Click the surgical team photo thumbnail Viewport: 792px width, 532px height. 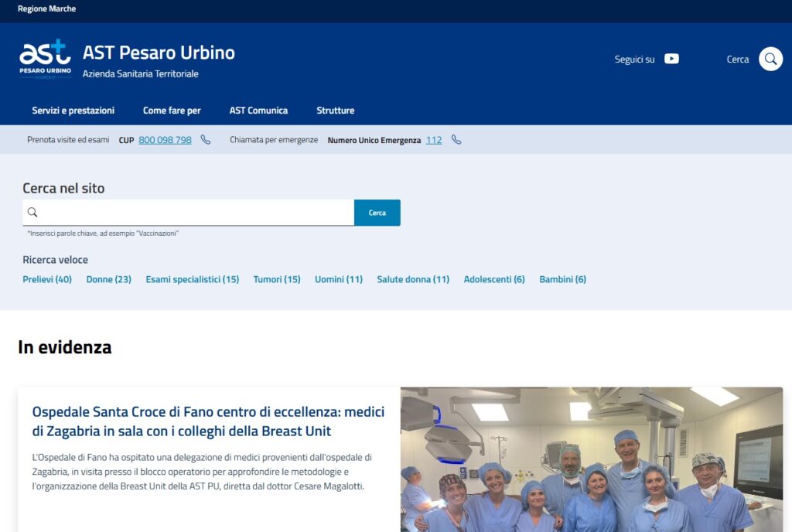592,459
